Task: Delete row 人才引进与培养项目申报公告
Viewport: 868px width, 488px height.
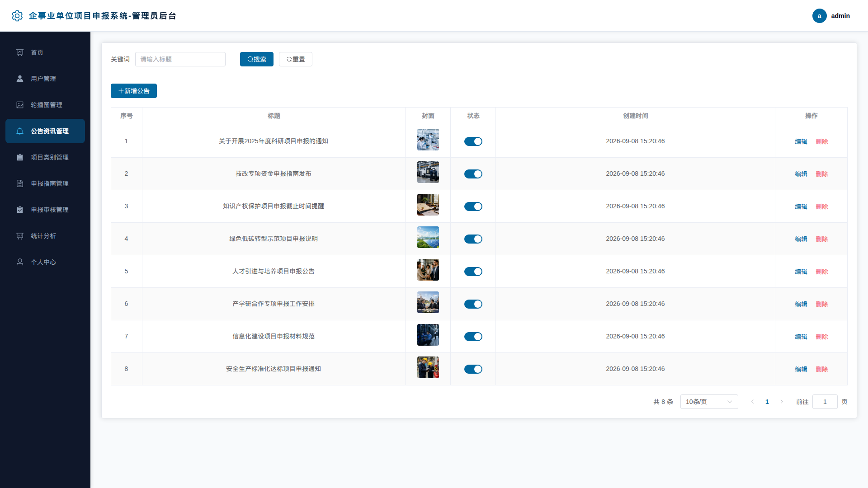Action: (821, 272)
